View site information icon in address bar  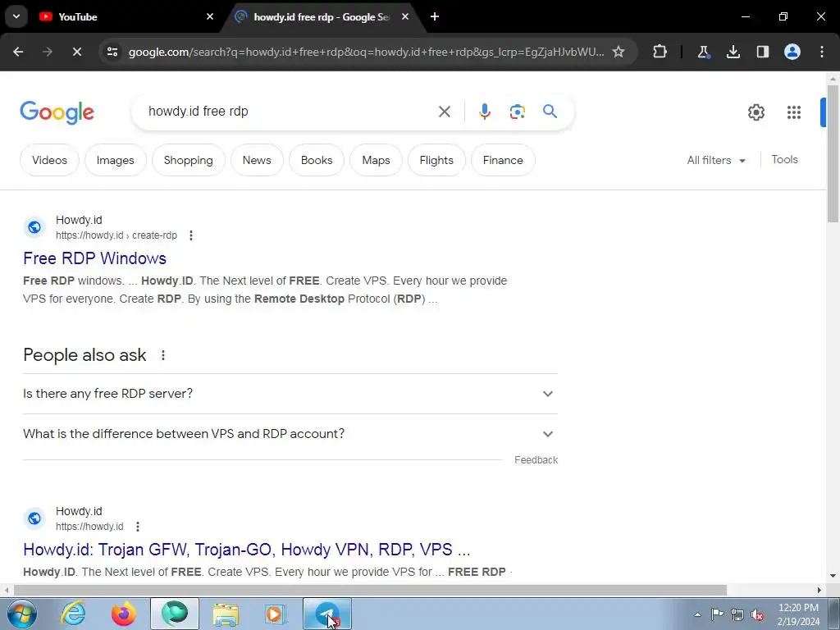click(112, 52)
